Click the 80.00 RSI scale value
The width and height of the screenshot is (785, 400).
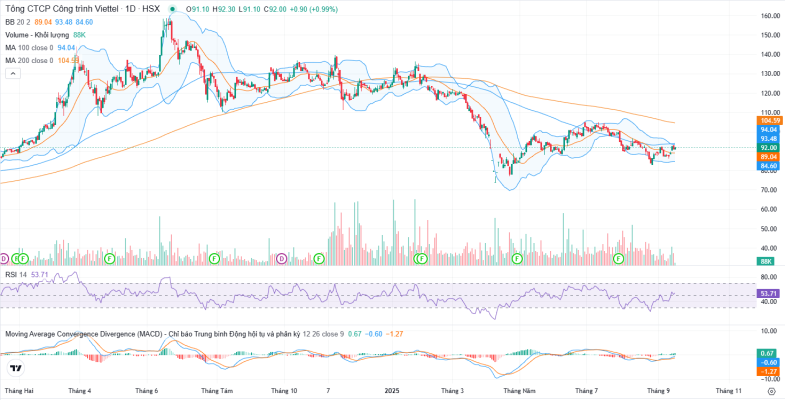coord(770,277)
